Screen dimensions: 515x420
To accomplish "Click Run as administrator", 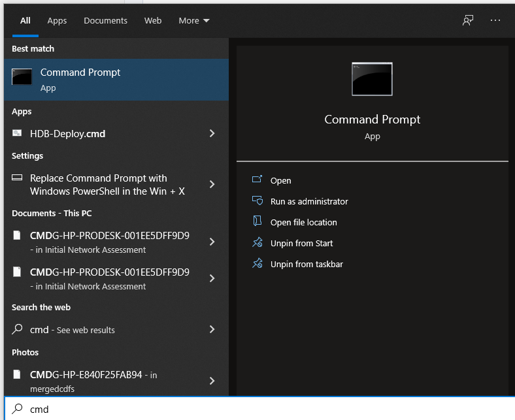I will point(309,201).
